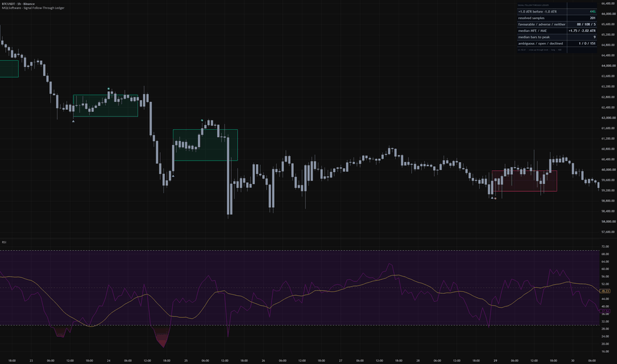Select the MQLSoftware Signal Follow-Through Ledger indicator label
Screen dimensions: 617x364
(x=33, y=8)
